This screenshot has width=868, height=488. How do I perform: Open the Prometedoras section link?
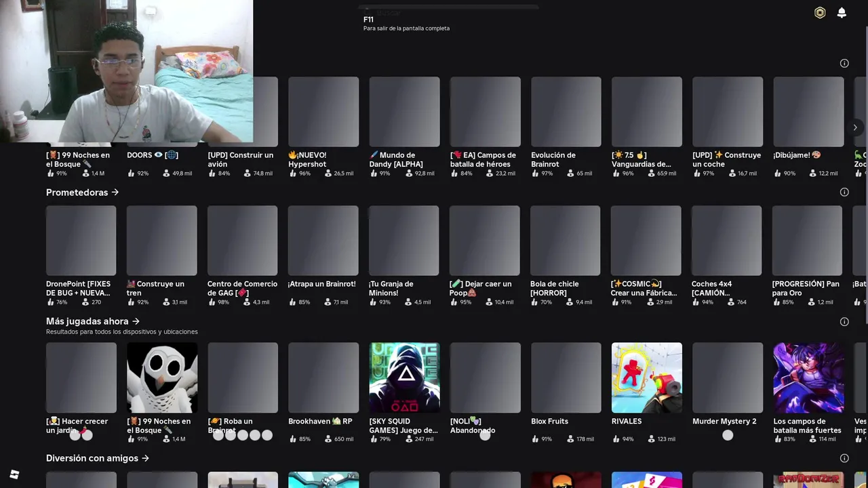(83, 192)
